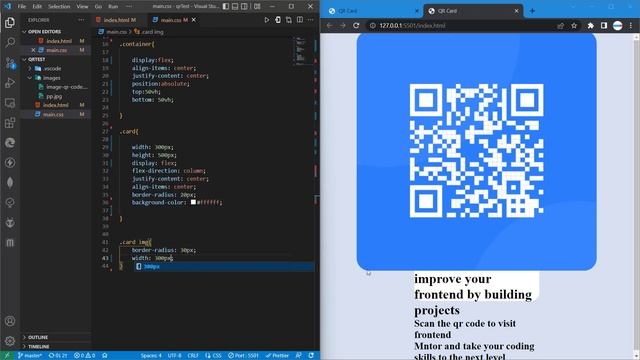Open the Explorer view in activity bar
This screenshot has height=360, width=640.
tap(10, 23)
